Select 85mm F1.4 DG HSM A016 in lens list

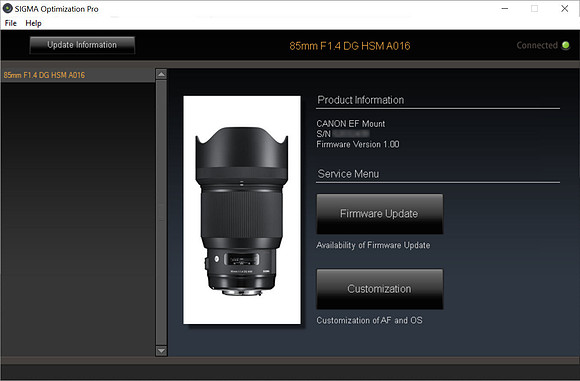[x=78, y=75]
